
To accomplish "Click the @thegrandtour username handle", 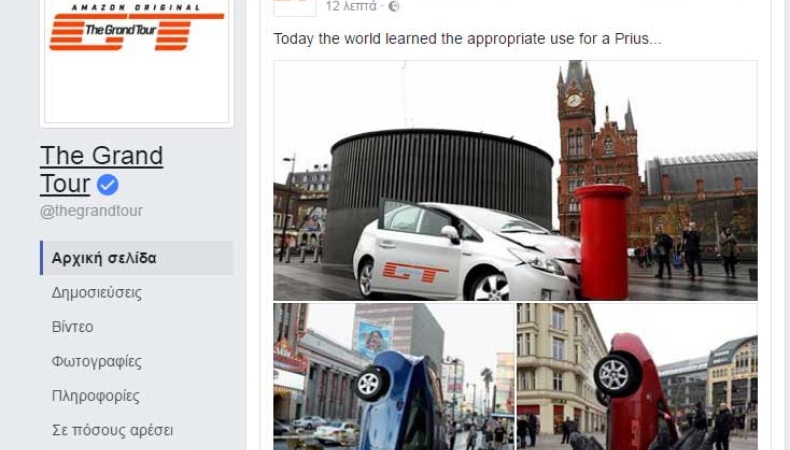I will click(91, 211).
